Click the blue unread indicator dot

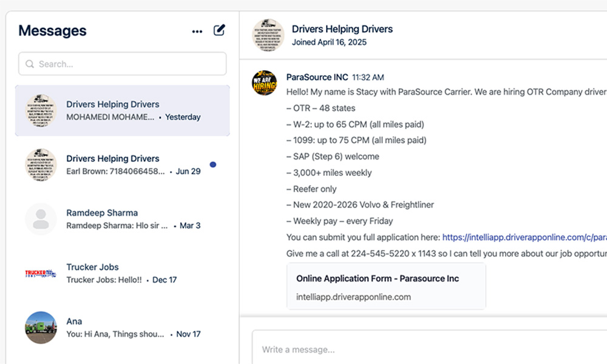(213, 164)
